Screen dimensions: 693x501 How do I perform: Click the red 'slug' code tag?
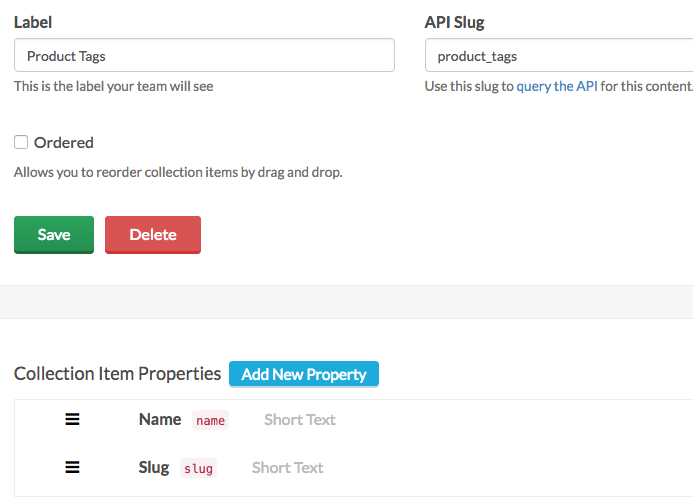(x=198, y=468)
